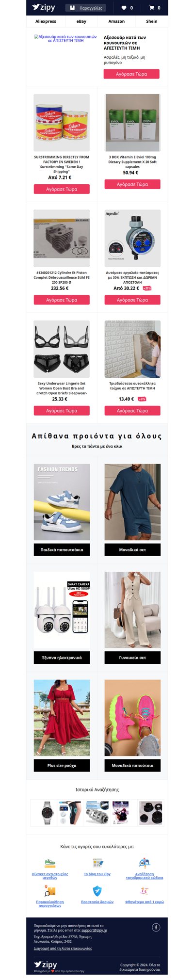Click Αγόρασε Τώρα under Surströmming product

point(62,189)
